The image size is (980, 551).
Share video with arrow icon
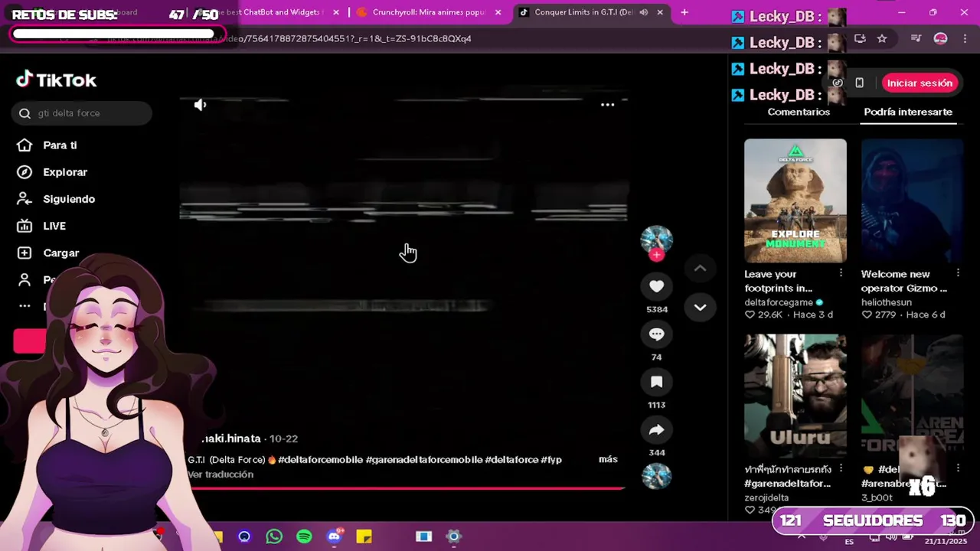(x=656, y=430)
